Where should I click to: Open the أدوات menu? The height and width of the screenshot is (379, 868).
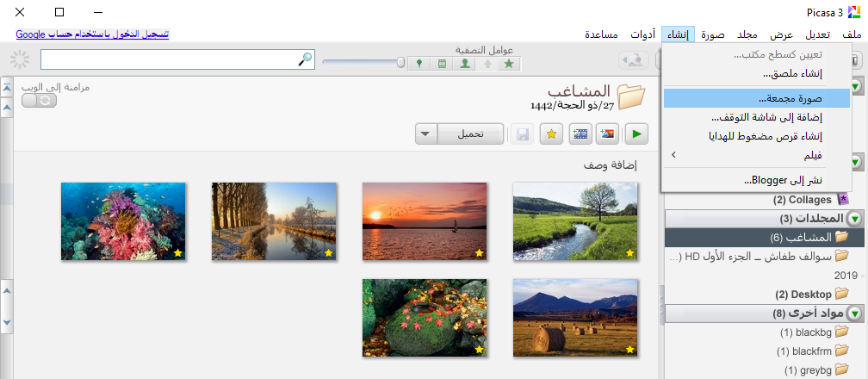(643, 34)
